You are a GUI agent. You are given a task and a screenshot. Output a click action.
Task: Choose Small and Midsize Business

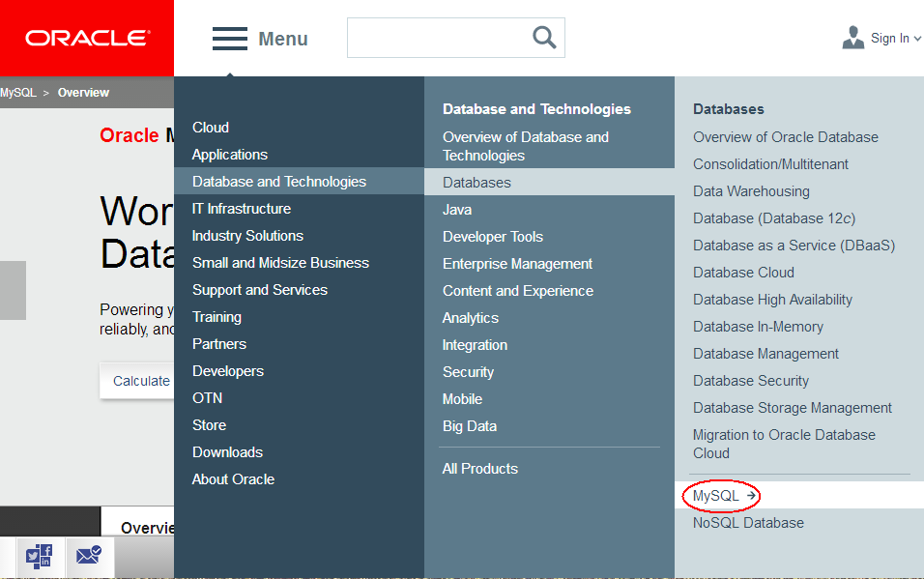280,263
